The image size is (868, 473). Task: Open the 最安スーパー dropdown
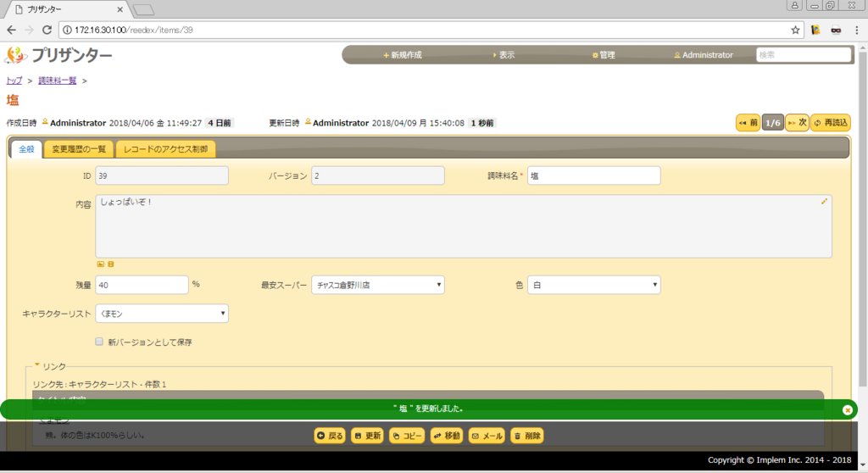[378, 285]
